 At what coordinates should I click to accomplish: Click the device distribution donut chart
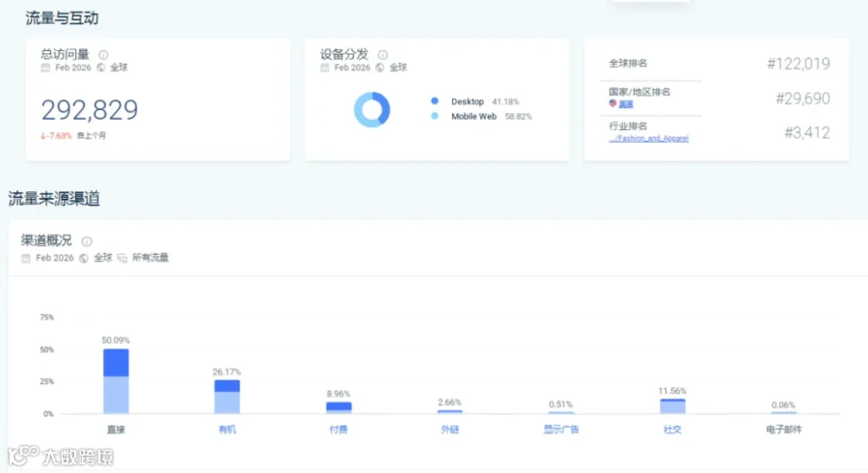(372, 109)
